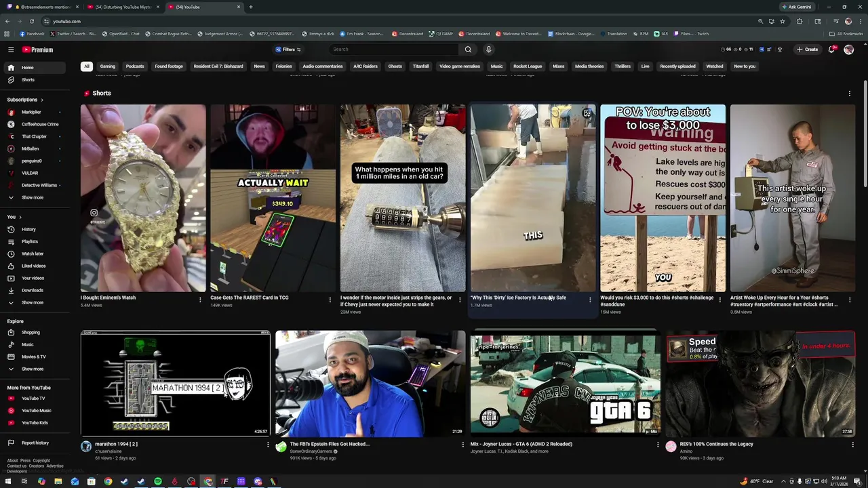This screenshot has width=868, height=488.
Task: Select the All filter chip
Action: point(87,66)
